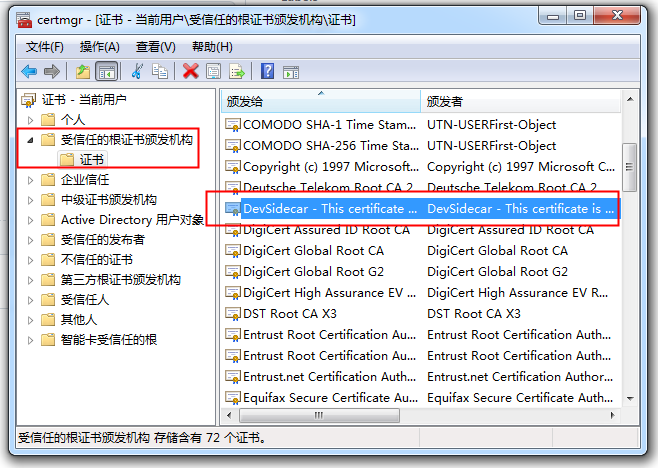
Task: Select the COMODO SHA-256 Time Stamp row
Action: coord(422,146)
